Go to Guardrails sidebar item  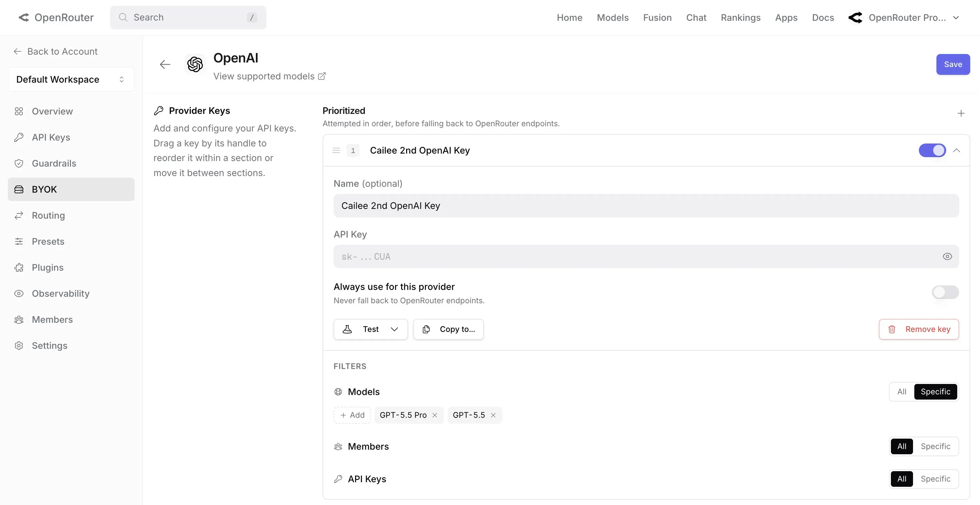(71, 163)
